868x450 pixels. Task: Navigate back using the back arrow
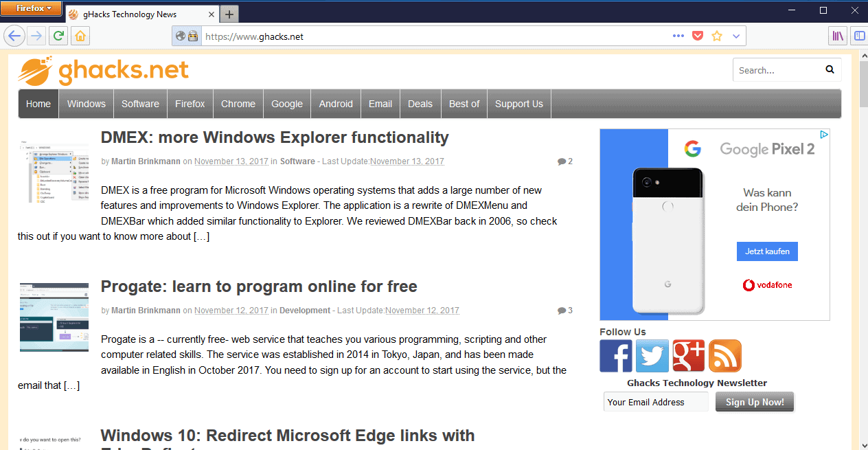point(14,35)
